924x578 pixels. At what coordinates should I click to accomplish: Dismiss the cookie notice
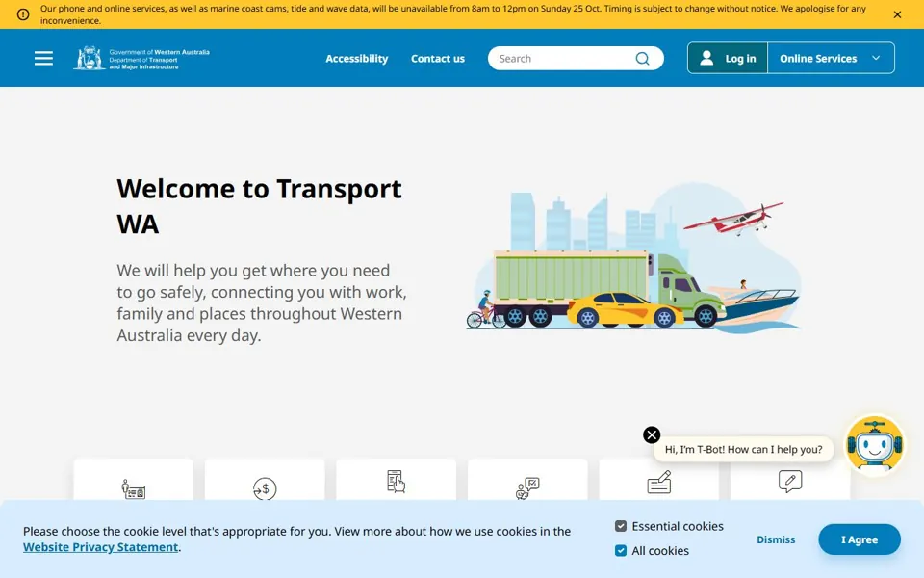tap(776, 539)
